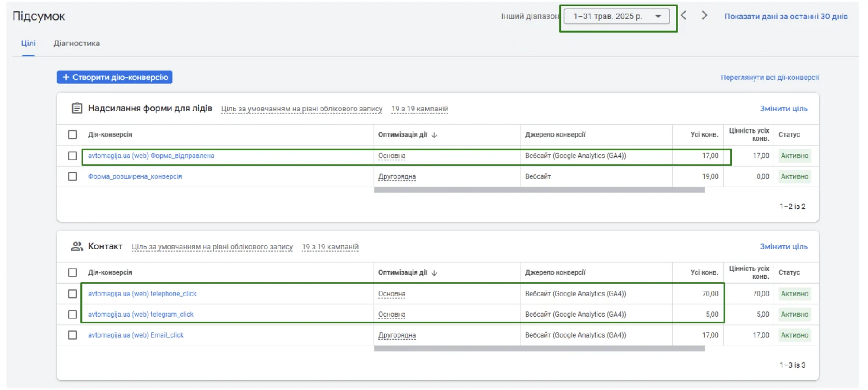
Task: Select the telephone_click row checkbox
Action: click(x=72, y=293)
